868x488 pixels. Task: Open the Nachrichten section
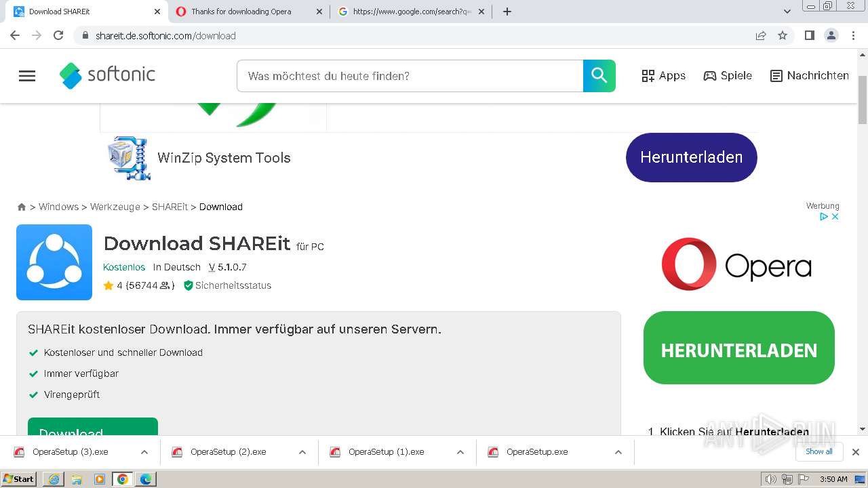pyautogui.click(x=810, y=76)
